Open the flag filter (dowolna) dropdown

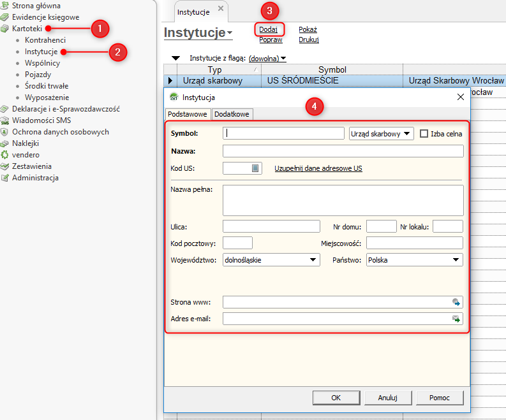[x=267, y=59]
